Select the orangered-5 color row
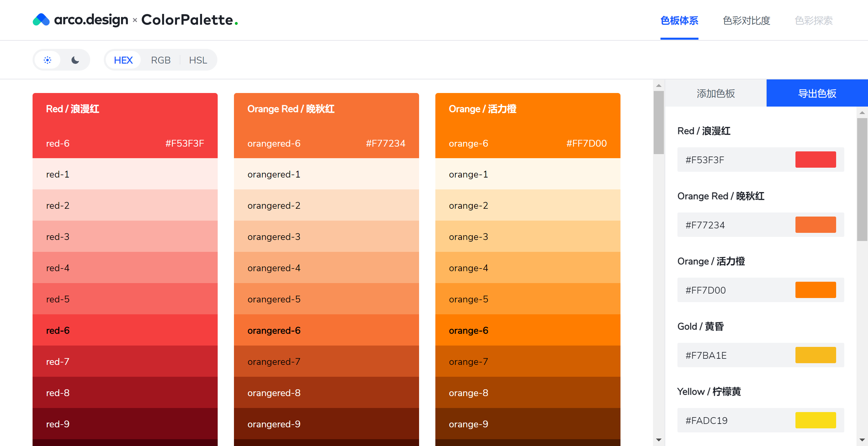Image resolution: width=868 pixels, height=446 pixels. click(x=327, y=299)
